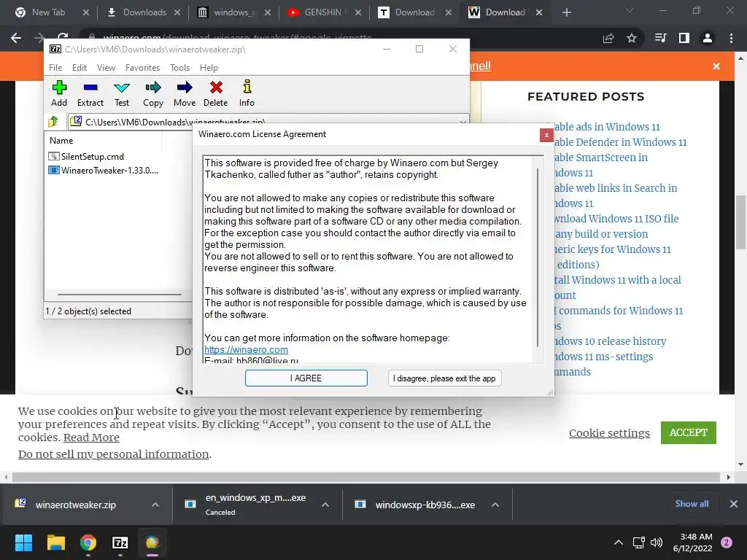Switch to the Downloads browser tab
The width and height of the screenshot is (747, 560).
(145, 12)
